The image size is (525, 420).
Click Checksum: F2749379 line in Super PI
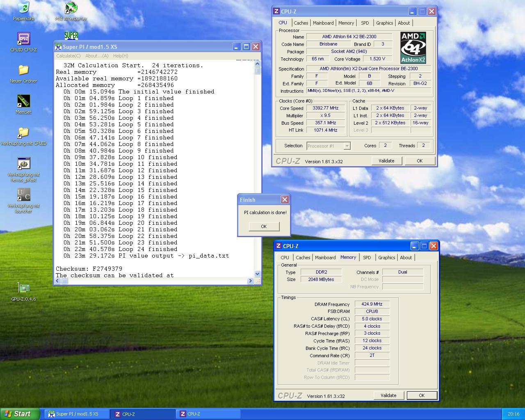coord(89,269)
